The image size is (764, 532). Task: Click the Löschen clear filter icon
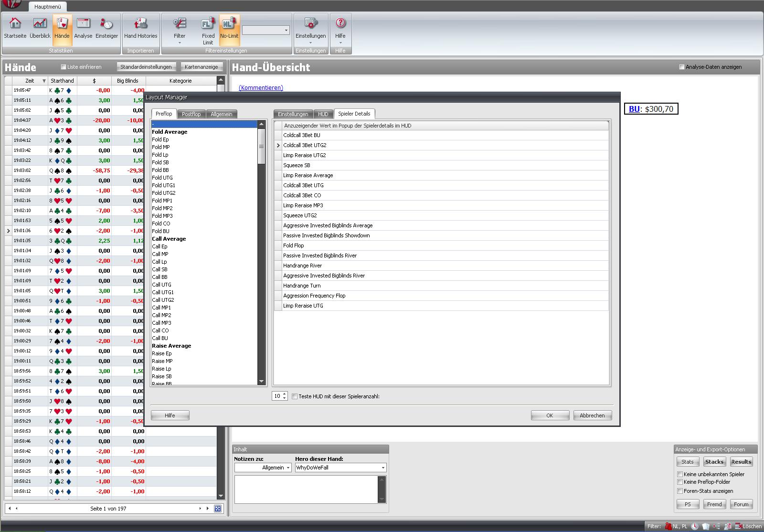click(x=739, y=526)
